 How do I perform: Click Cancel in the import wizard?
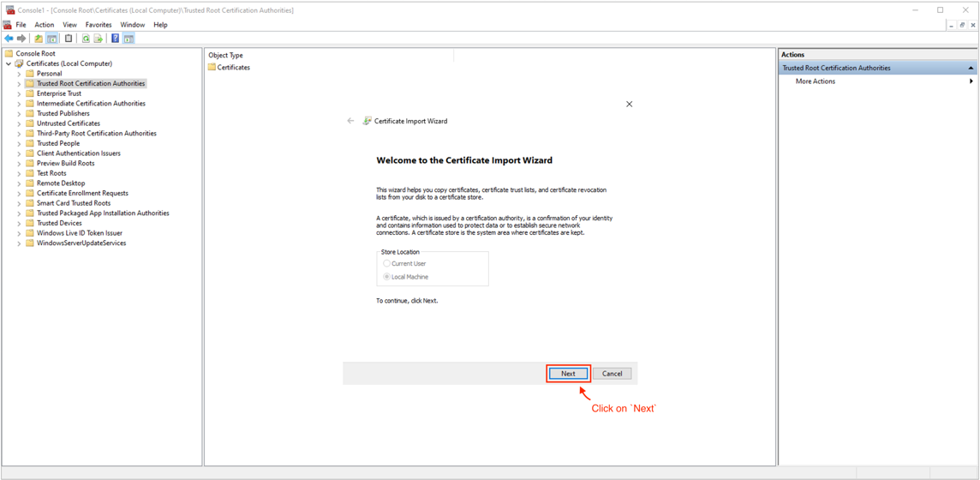point(612,374)
